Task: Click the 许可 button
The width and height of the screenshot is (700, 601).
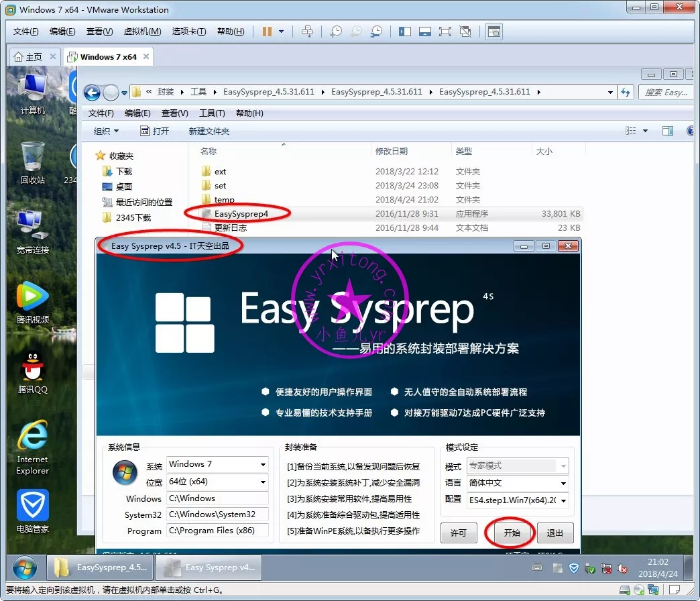Action: pyautogui.click(x=459, y=533)
